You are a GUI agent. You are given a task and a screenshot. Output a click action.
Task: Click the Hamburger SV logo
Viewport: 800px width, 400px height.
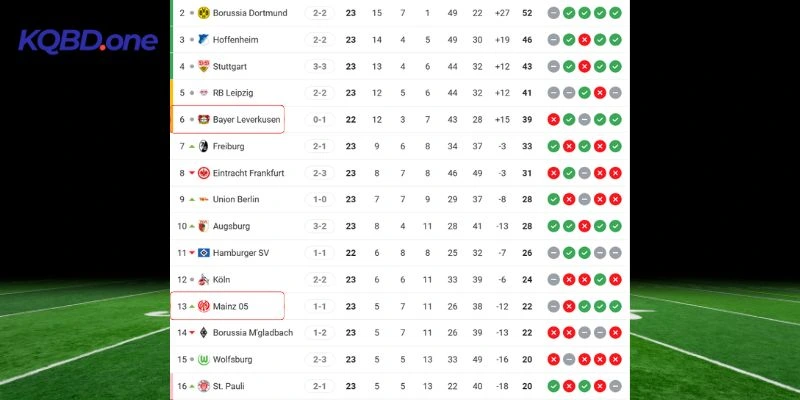203,253
